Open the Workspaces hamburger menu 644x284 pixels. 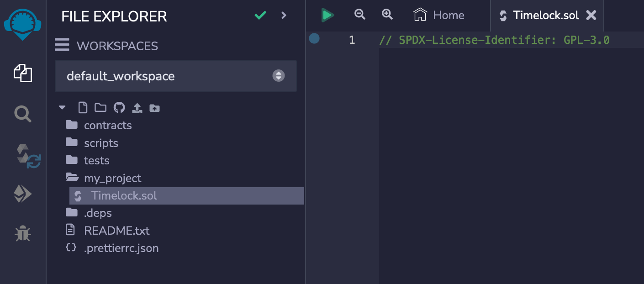tap(62, 45)
